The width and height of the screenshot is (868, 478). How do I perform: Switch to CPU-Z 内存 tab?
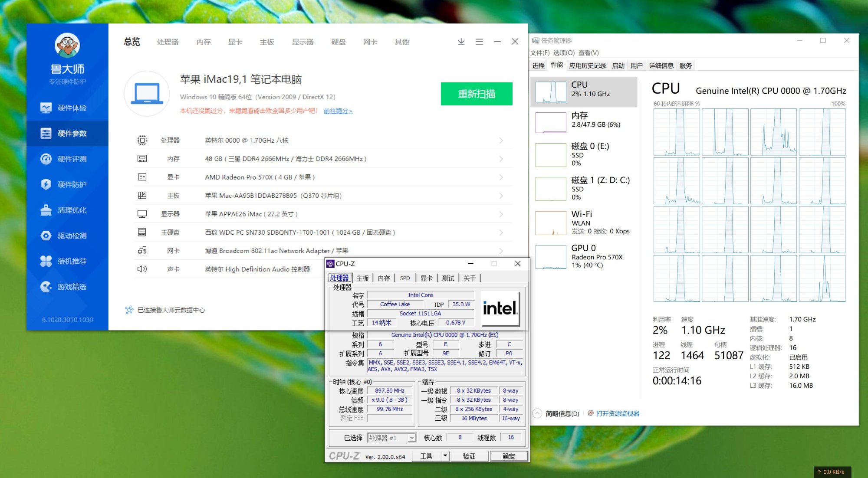click(x=384, y=278)
